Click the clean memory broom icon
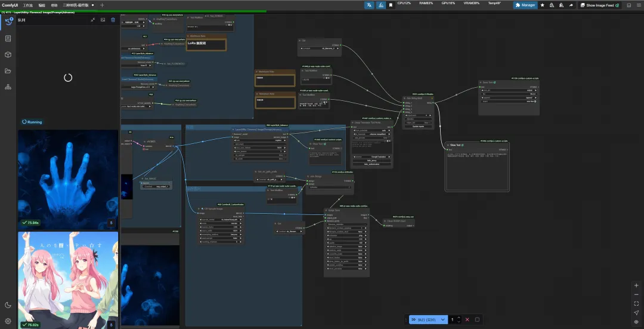The height and width of the screenshot is (329, 644). pos(380,5)
